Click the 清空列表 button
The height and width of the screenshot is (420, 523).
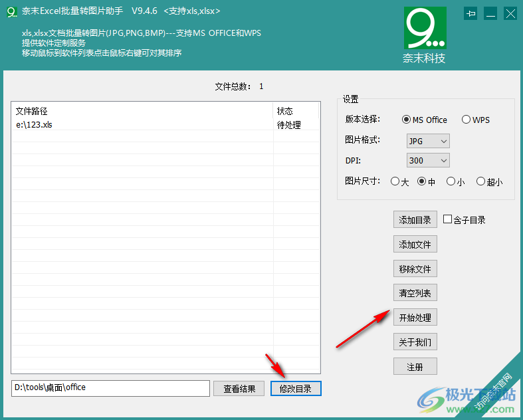point(415,293)
